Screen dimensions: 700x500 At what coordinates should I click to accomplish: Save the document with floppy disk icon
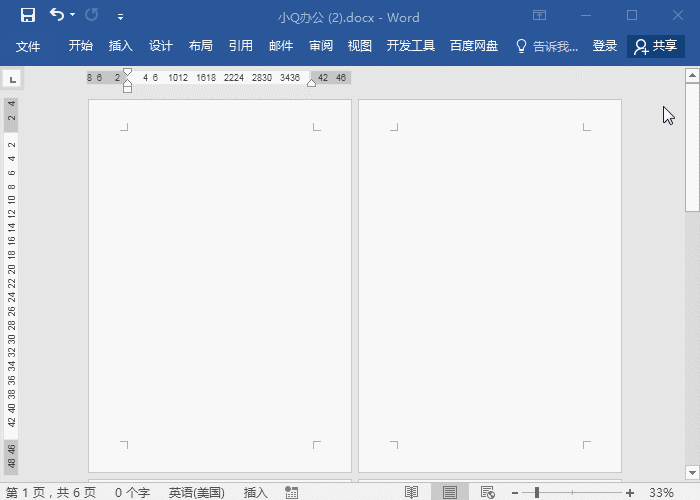pyautogui.click(x=28, y=16)
